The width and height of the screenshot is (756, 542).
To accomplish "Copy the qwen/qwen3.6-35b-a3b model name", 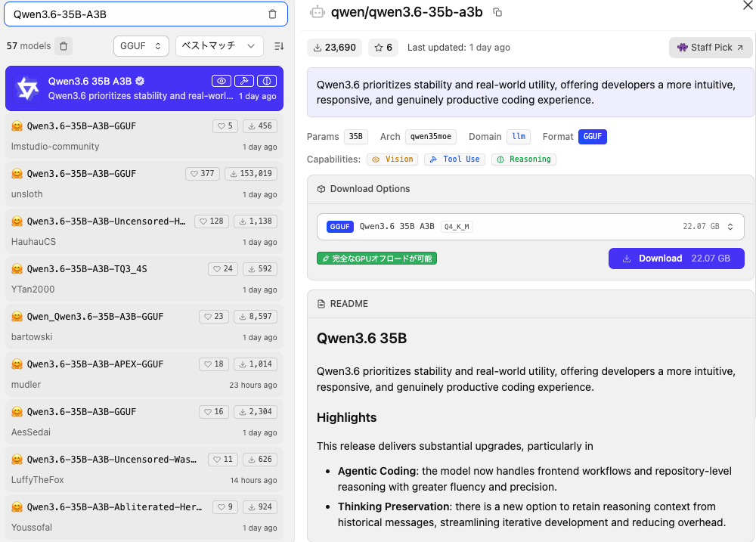I will [497, 12].
